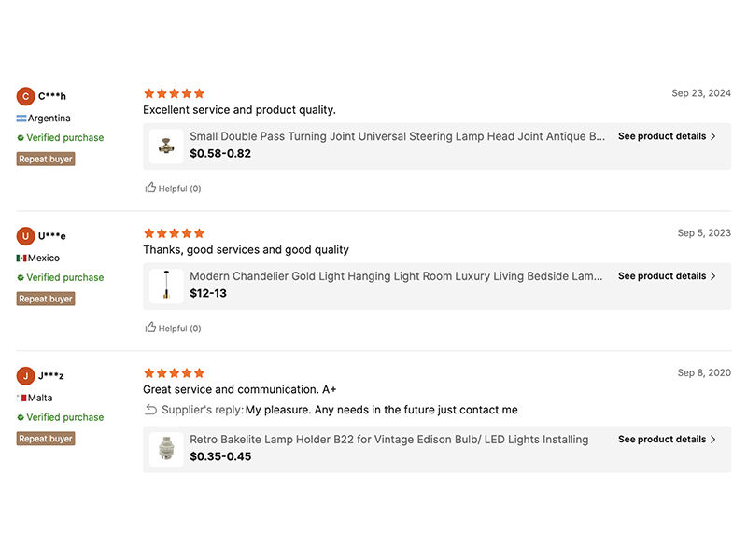This screenshot has width=747, height=560.
Task: Click the Repeat buyer tag under U***e
Action: [x=45, y=299]
